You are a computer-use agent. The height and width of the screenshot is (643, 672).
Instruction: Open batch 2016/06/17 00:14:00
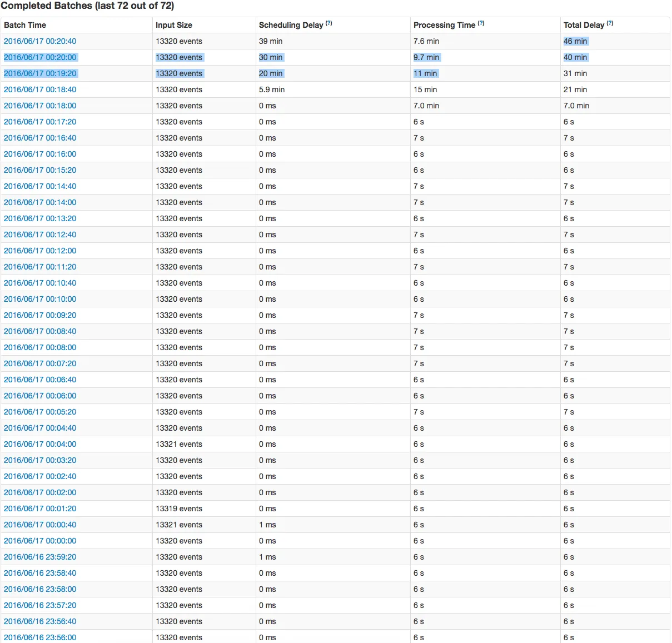point(40,202)
